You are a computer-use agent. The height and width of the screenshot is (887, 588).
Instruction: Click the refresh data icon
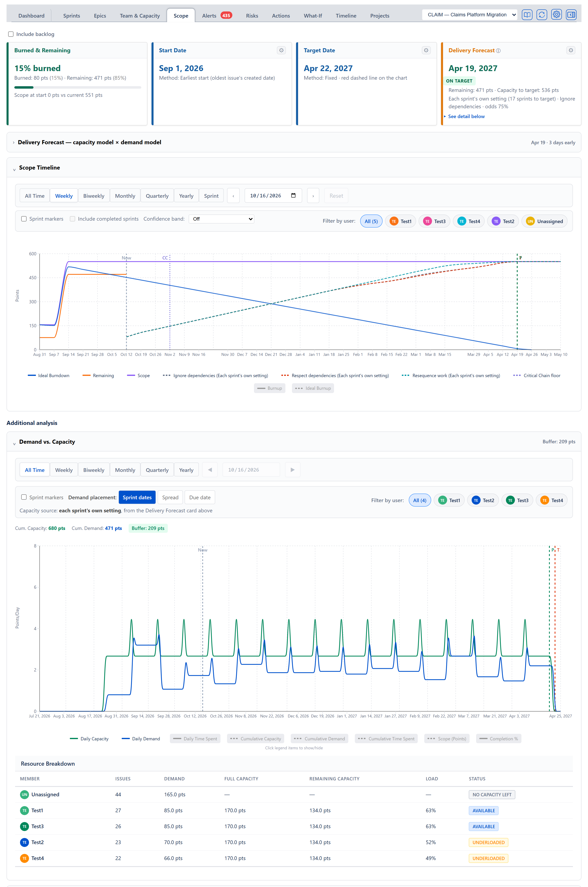pos(541,15)
